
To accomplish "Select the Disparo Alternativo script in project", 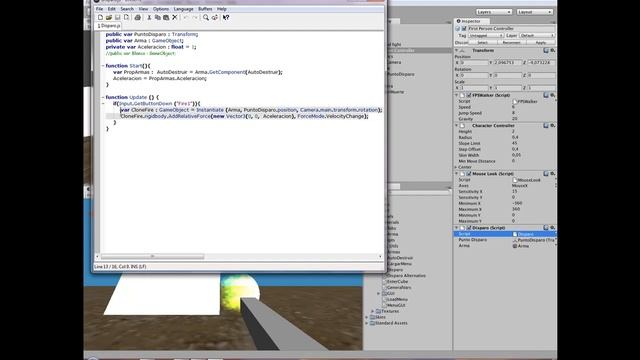I will pos(406,276).
